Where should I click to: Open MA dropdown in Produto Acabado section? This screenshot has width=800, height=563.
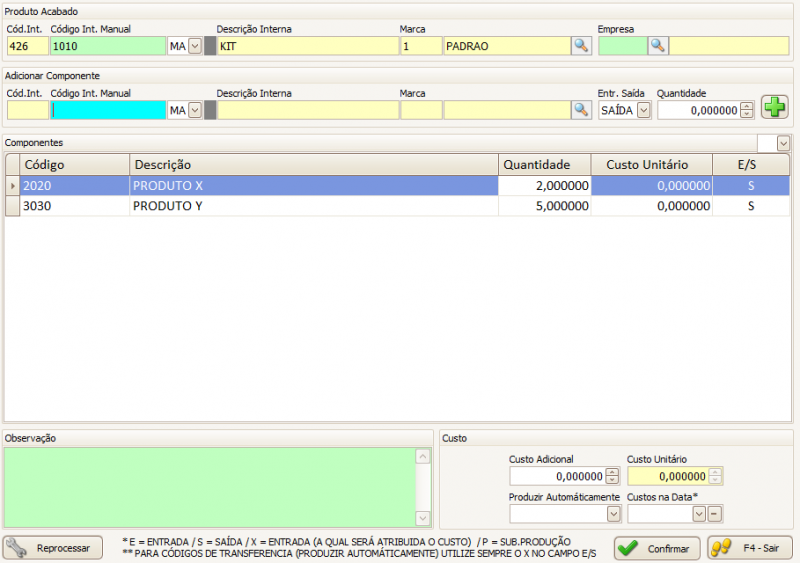pyautogui.click(x=195, y=46)
